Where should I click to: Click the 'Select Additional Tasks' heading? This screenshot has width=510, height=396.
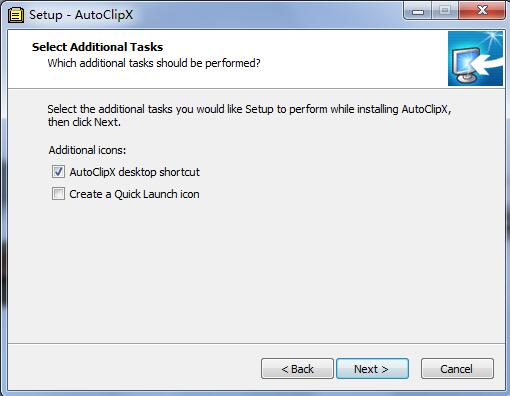[97, 47]
